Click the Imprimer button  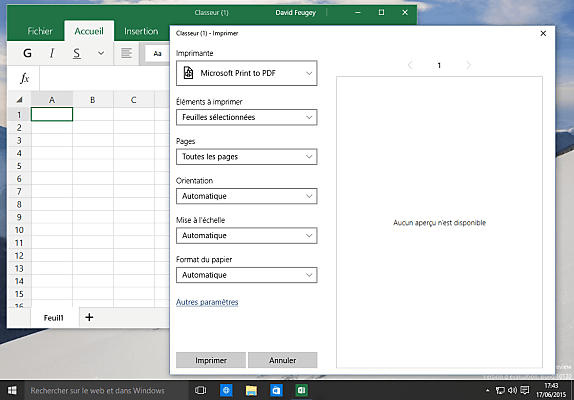[211, 360]
